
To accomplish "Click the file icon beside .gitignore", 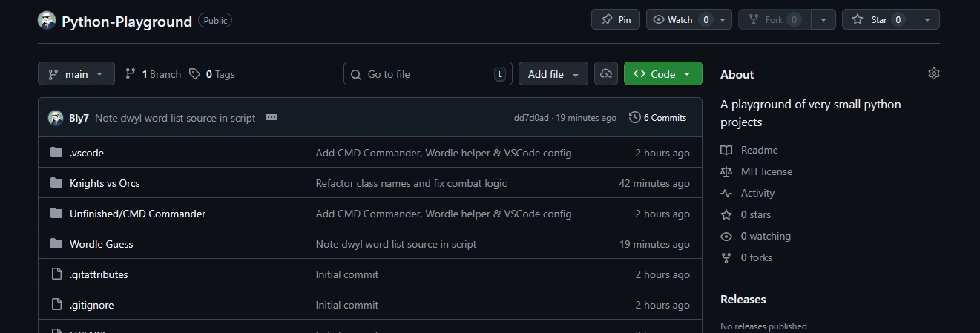I will point(56,305).
